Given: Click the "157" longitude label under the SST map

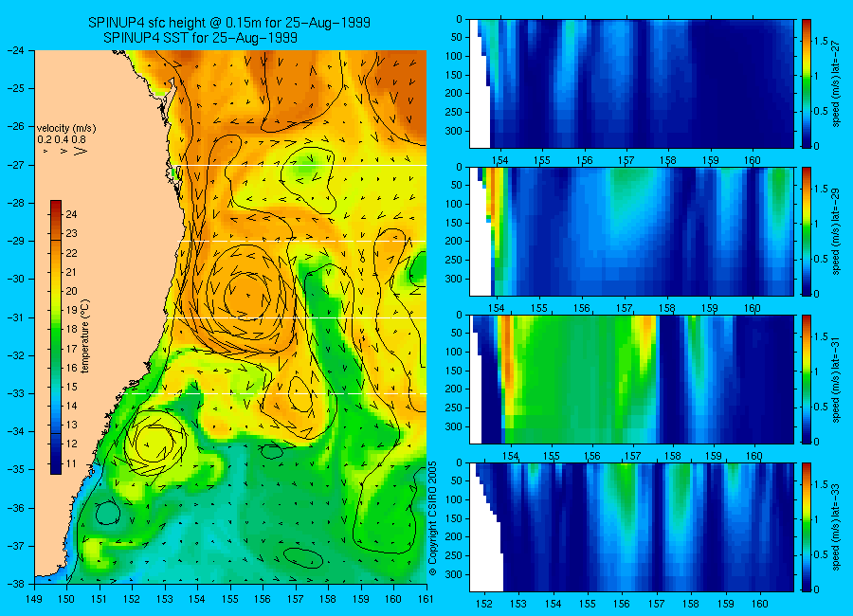Looking at the screenshot, I should [x=296, y=599].
